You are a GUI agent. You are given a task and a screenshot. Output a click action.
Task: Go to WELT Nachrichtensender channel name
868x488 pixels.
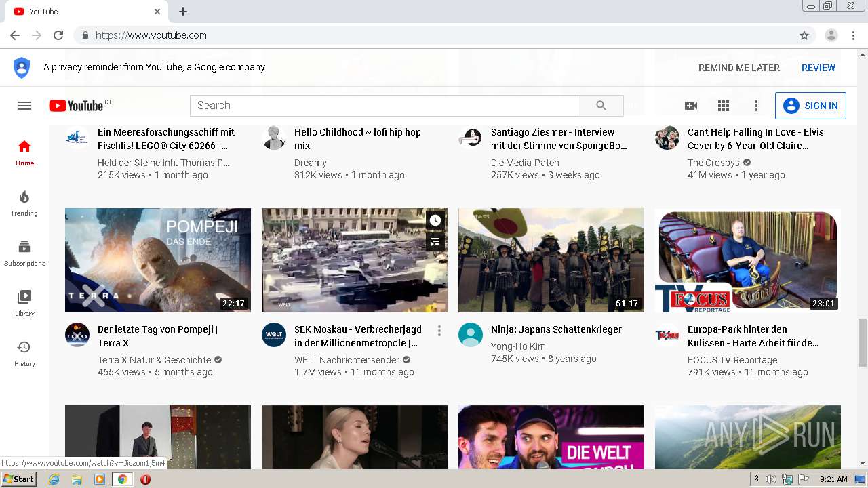tap(347, 360)
